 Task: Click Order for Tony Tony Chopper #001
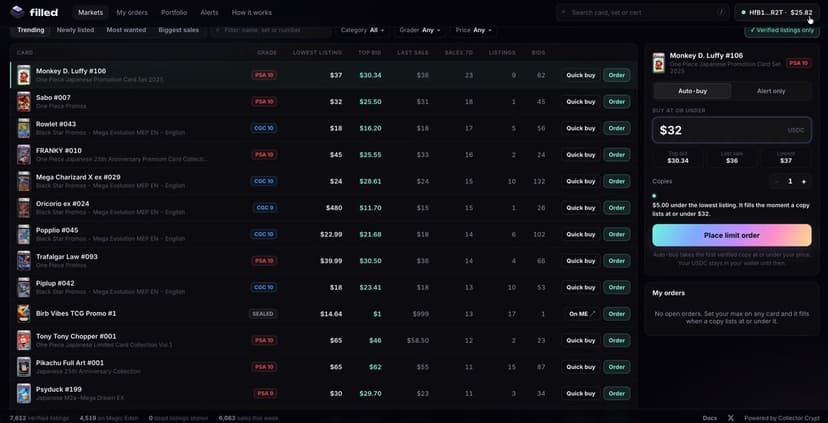(616, 340)
